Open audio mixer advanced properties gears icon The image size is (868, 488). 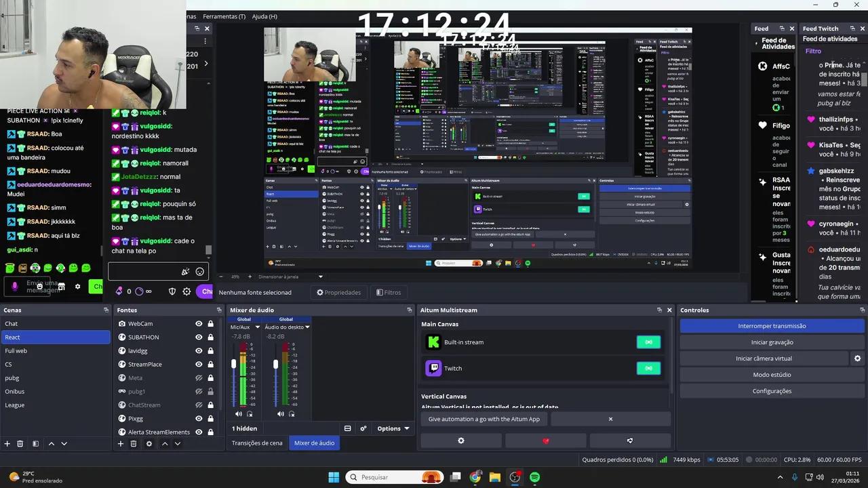[x=363, y=428]
